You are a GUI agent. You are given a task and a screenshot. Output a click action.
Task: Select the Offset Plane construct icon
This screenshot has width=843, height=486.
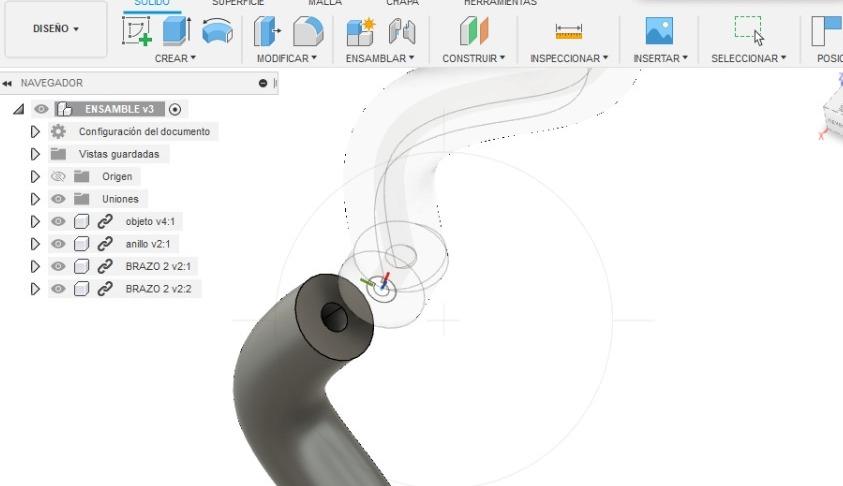pos(474,31)
